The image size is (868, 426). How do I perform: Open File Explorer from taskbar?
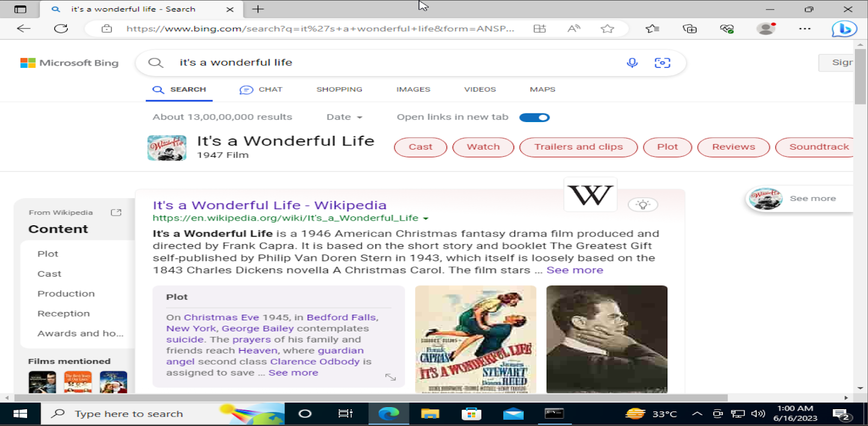[430, 414]
